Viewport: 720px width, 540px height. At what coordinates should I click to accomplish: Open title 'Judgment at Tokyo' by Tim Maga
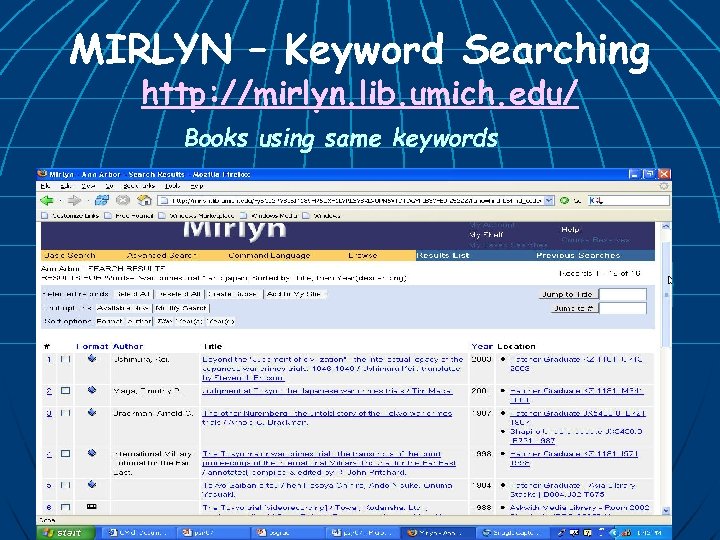(327, 391)
